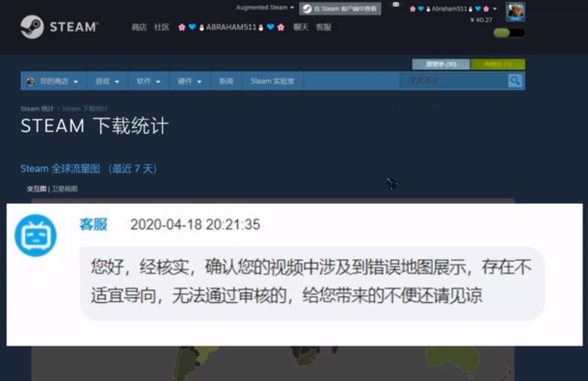Click the small icon beside 您的商店
The image size is (588, 381).
pos(30,81)
